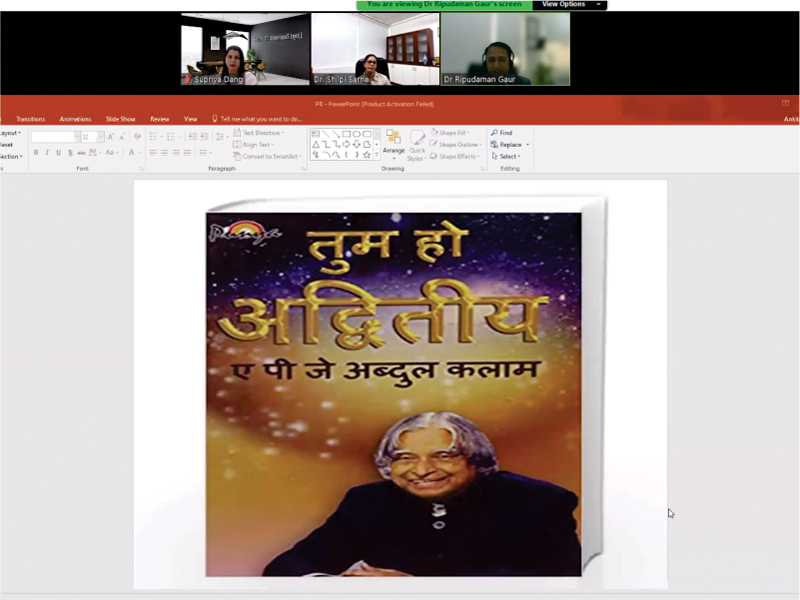Align text right
The height and width of the screenshot is (600, 800).
(176, 153)
